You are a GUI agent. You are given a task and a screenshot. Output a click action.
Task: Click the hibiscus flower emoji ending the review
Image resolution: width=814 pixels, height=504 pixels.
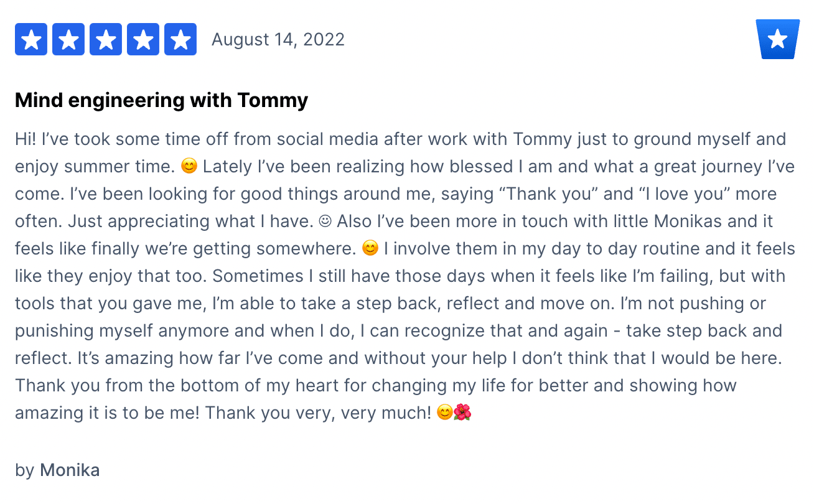pyautogui.click(x=463, y=413)
